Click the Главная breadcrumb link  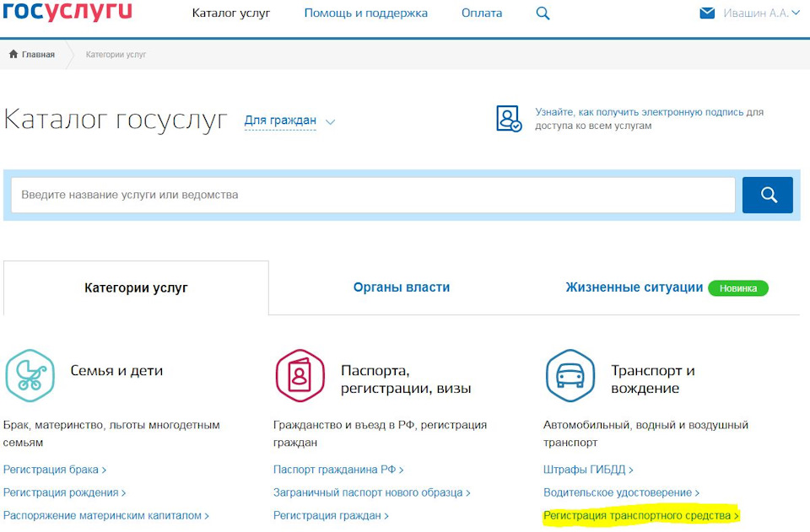point(38,54)
